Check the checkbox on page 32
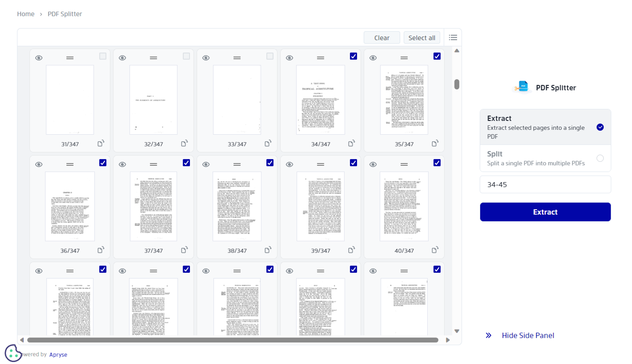Image resolution: width=632 pixels, height=364 pixels. [x=186, y=56]
